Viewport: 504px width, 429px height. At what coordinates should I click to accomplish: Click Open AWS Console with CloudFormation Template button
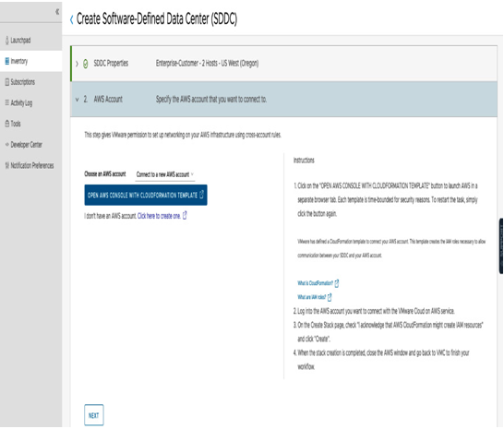click(146, 195)
